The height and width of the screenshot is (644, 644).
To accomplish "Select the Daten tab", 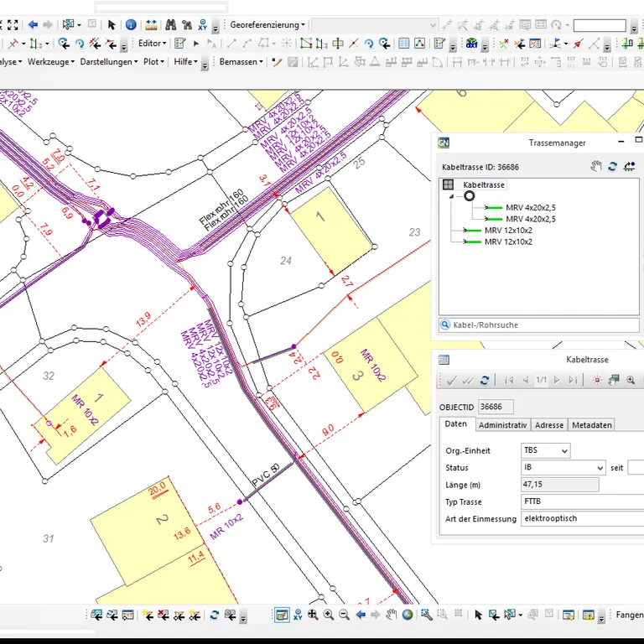I will click(456, 423).
